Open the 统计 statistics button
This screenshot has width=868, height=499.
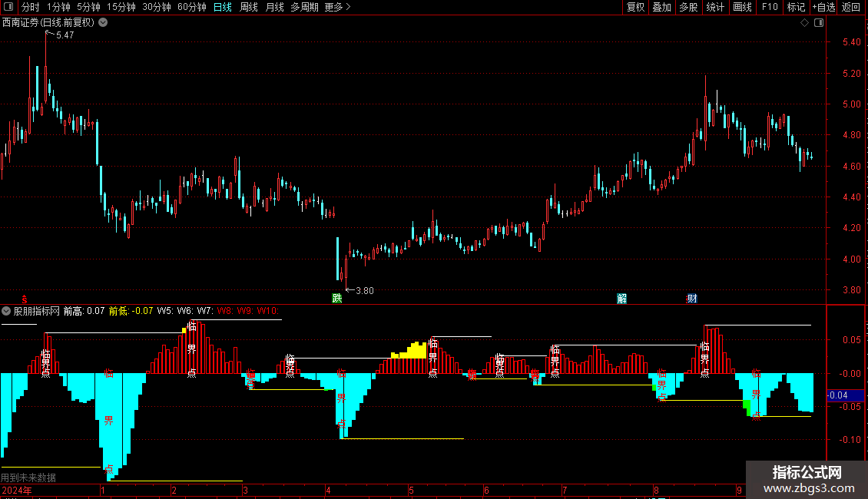(x=715, y=7)
